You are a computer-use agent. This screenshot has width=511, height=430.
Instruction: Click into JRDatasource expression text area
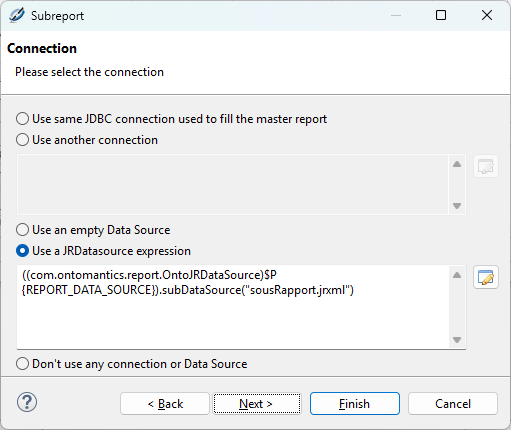233,307
